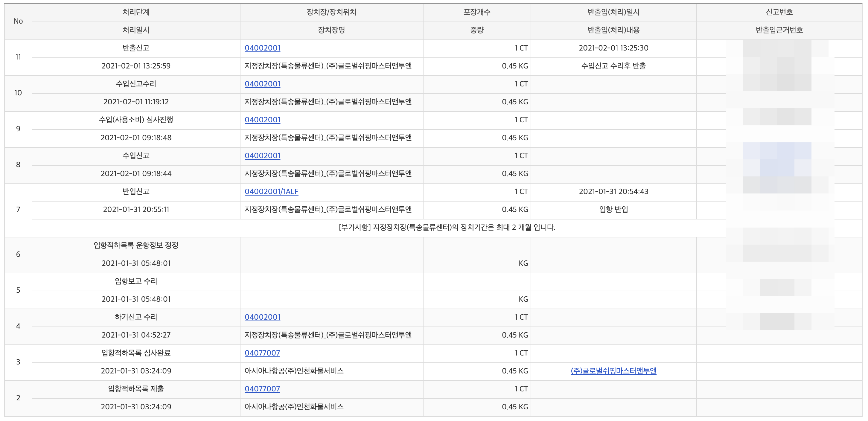
Task: Click 04002001 link for 수입(사용소비) 심사진행
Action: pos(262,120)
